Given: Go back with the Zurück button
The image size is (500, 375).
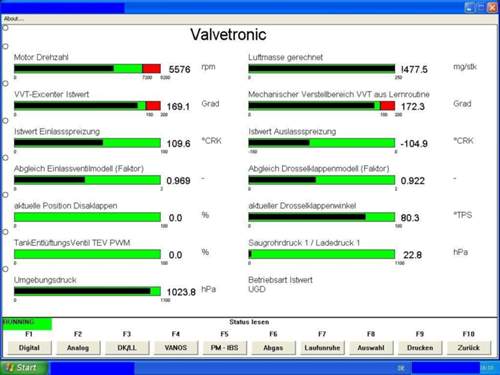Looking at the screenshot, I should (x=468, y=348).
